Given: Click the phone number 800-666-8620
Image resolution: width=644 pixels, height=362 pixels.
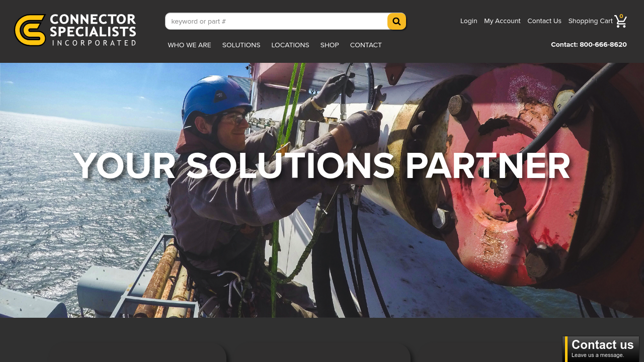Looking at the screenshot, I should [603, 45].
